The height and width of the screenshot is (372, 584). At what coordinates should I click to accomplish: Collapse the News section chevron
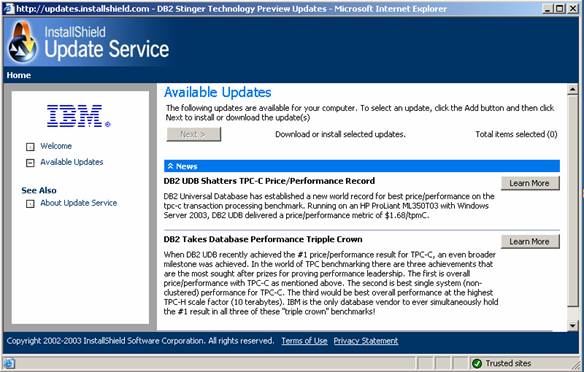click(x=170, y=166)
